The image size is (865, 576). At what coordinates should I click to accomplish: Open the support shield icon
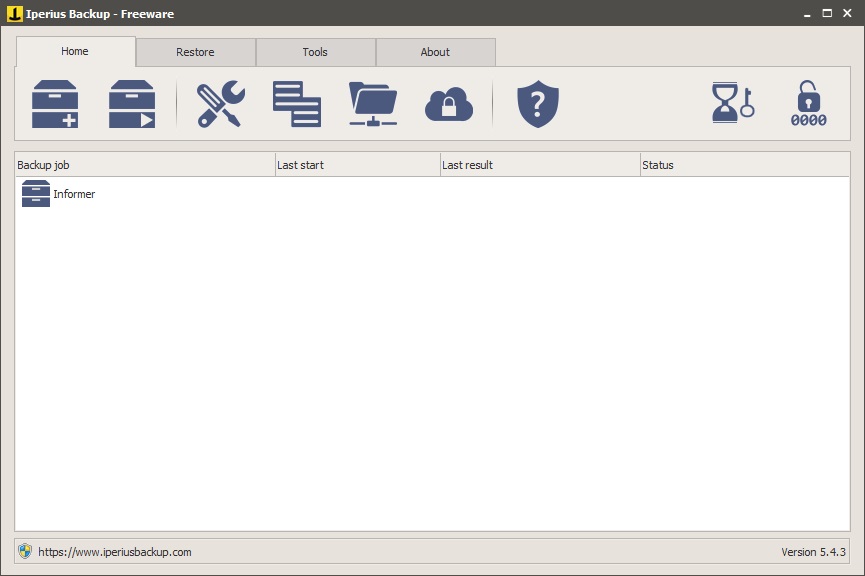[537, 103]
